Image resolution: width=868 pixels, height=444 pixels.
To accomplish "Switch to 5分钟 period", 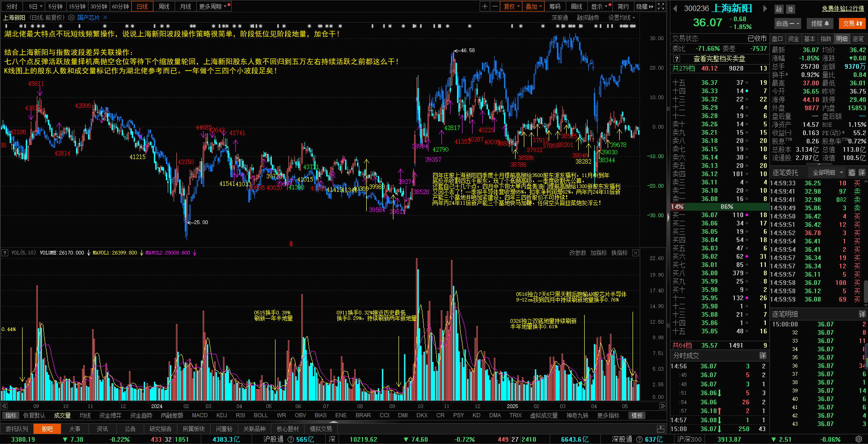I will (55, 6).
